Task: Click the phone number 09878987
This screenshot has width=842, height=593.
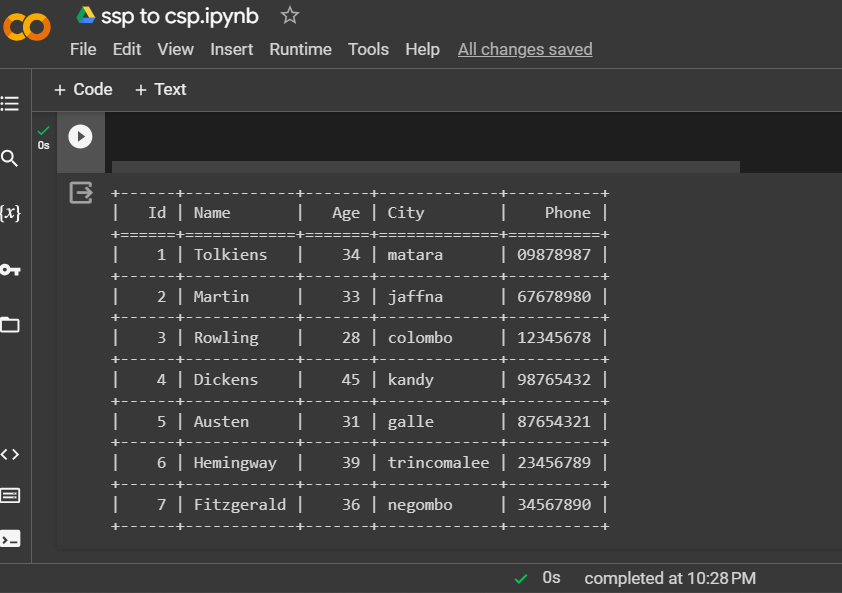Action: [554, 255]
